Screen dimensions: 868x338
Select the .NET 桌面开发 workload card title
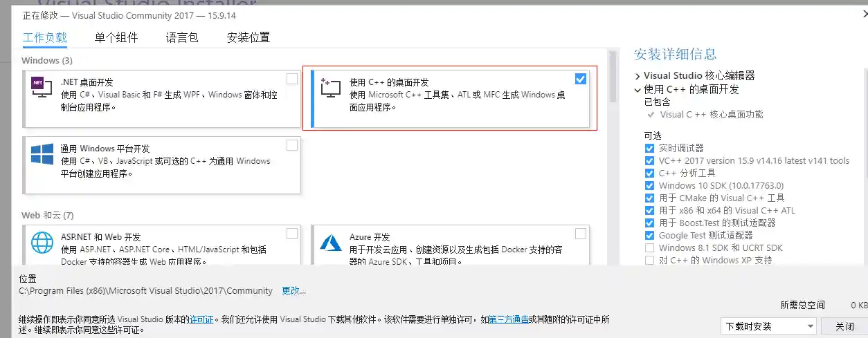tap(87, 82)
